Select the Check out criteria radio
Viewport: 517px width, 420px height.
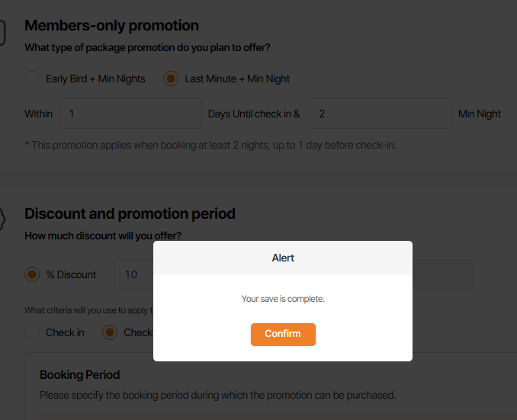[110, 332]
